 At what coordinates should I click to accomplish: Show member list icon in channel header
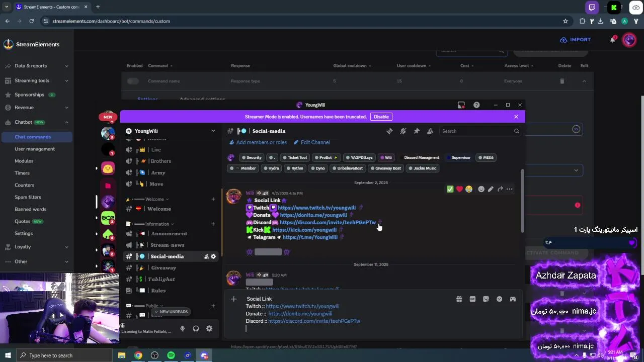click(x=430, y=131)
